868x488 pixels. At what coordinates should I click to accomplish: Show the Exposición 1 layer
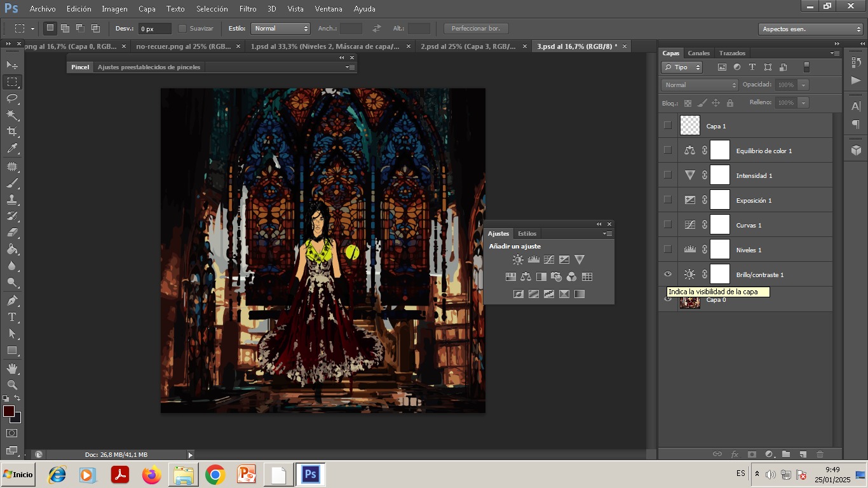click(667, 200)
